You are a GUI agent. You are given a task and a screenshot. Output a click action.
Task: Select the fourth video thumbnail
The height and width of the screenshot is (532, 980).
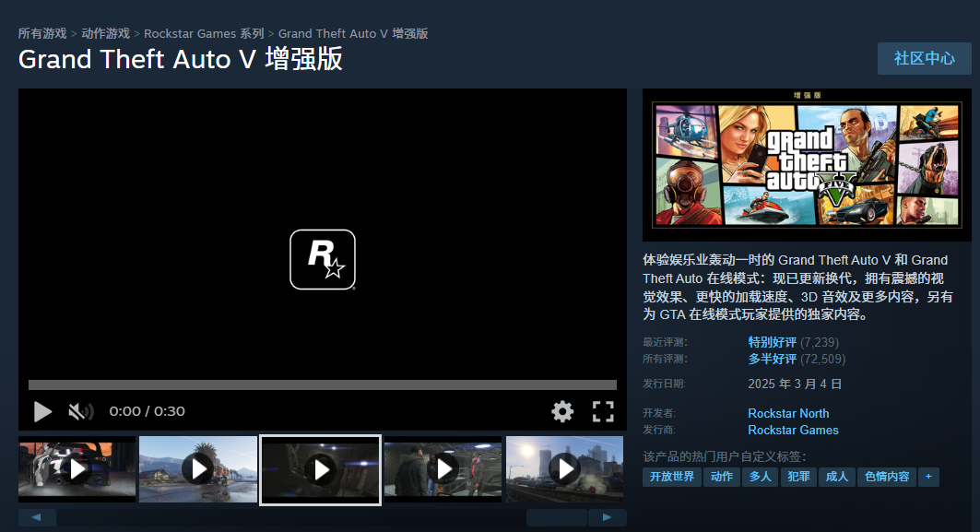point(443,469)
